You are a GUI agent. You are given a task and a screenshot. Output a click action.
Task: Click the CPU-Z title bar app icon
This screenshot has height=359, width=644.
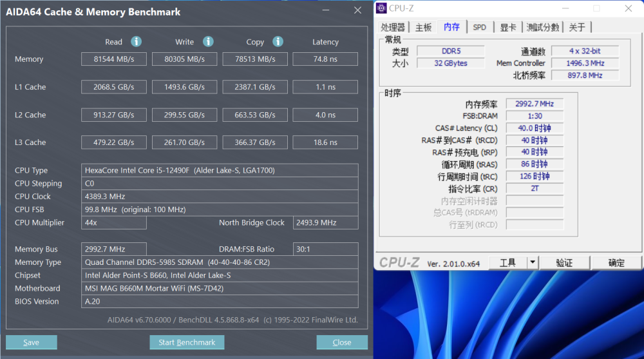(381, 8)
